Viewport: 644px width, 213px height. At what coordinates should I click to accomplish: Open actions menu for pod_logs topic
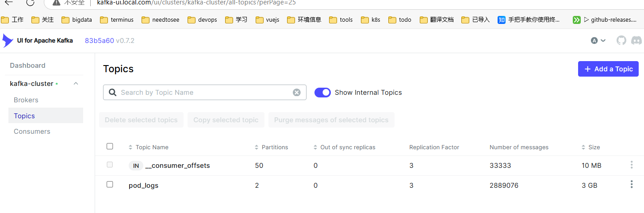pyautogui.click(x=631, y=185)
